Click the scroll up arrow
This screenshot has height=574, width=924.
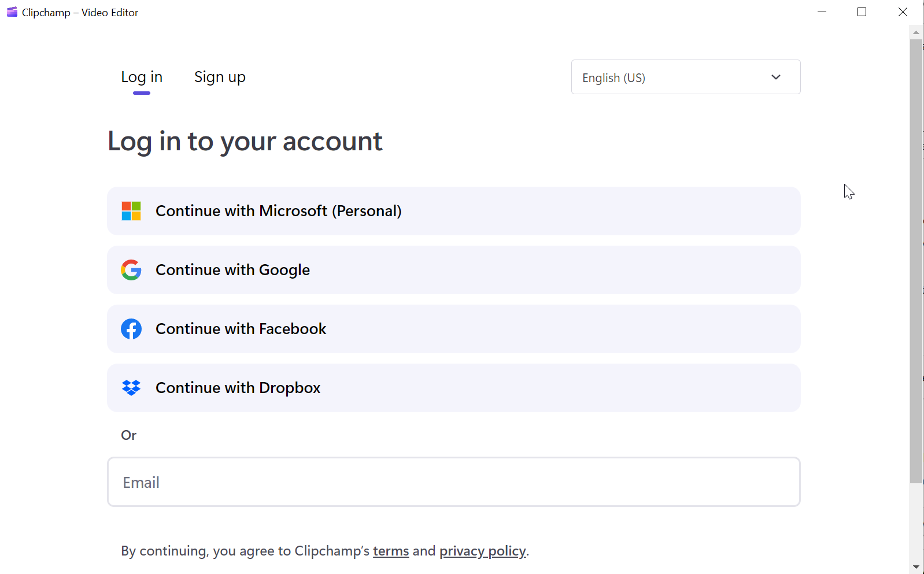pyautogui.click(x=916, y=32)
